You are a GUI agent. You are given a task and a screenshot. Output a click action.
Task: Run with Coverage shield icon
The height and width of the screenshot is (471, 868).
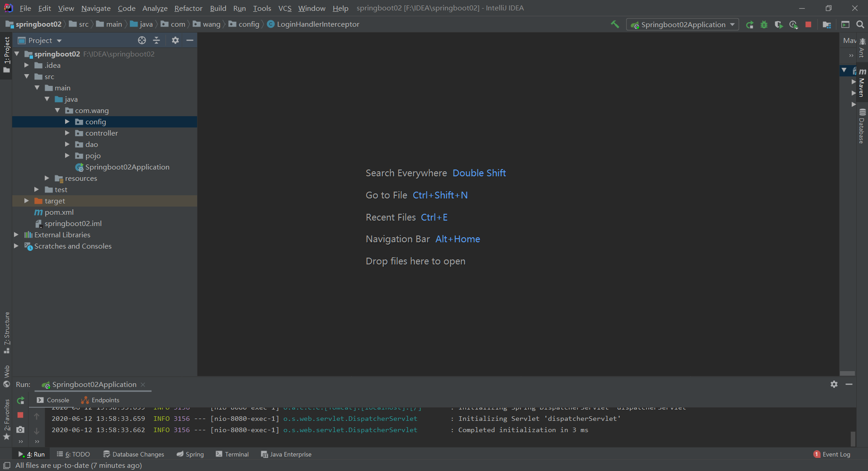tap(778, 25)
